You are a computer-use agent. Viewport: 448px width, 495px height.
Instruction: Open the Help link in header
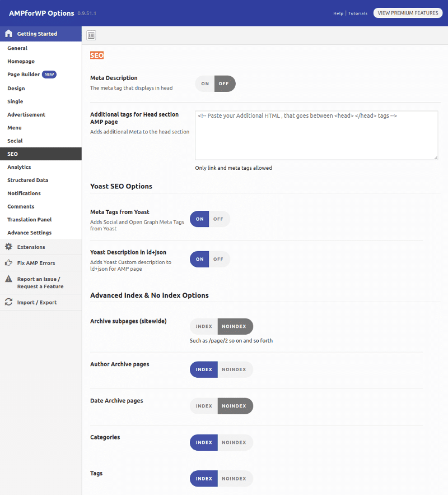click(x=338, y=13)
